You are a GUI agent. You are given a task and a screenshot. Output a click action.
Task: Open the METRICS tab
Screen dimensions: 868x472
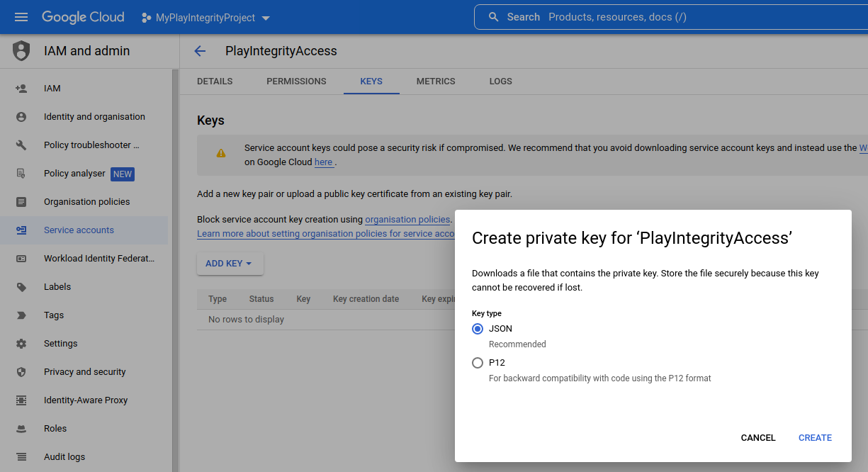pyautogui.click(x=436, y=81)
